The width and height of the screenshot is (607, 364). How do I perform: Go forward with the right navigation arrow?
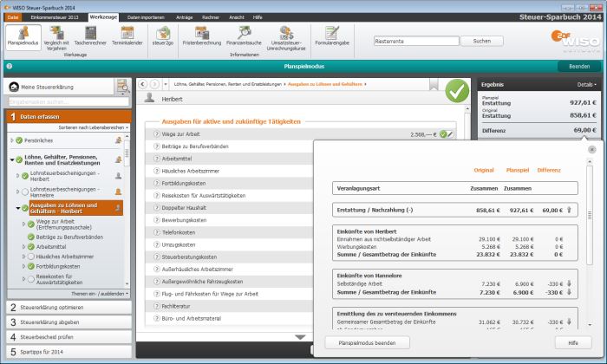click(x=154, y=84)
